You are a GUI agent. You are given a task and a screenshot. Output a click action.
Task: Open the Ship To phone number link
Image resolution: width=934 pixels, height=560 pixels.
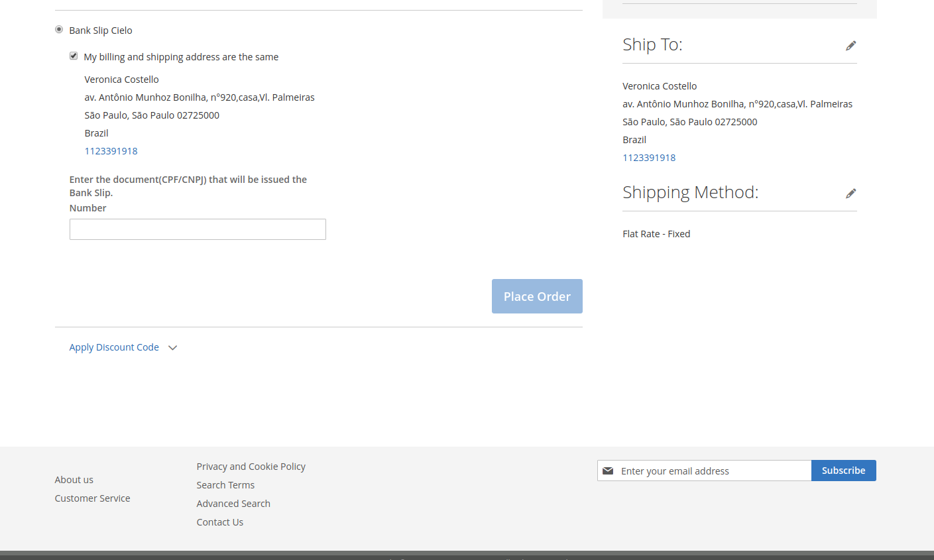(649, 158)
